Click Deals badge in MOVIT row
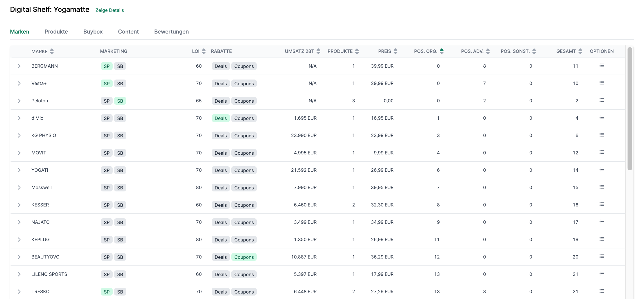 pyautogui.click(x=221, y=153)
